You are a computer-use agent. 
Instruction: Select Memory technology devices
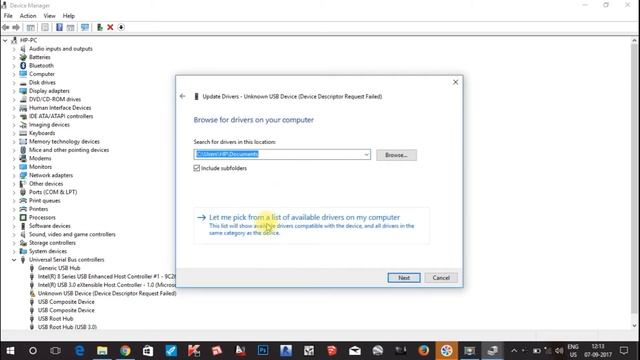tap(64, 142)
